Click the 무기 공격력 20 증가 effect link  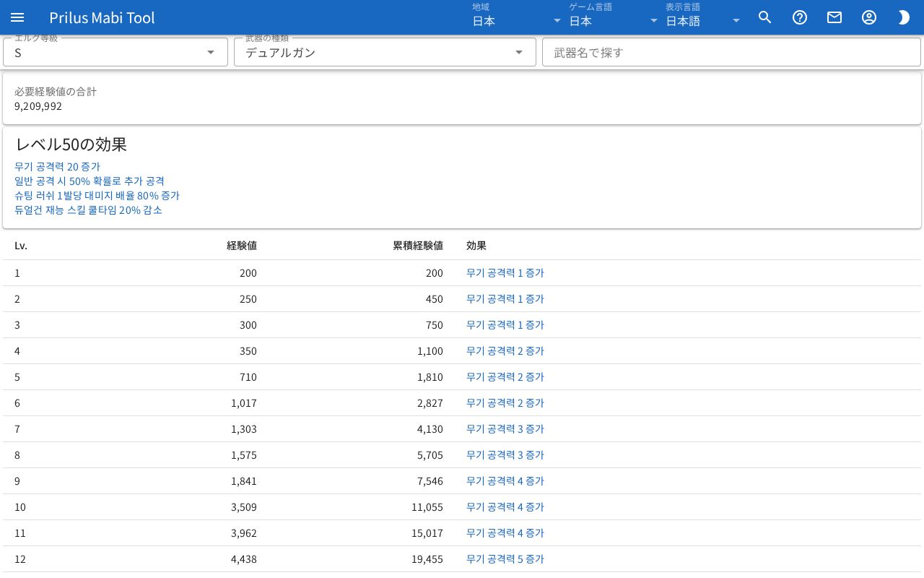pos(57,167)
